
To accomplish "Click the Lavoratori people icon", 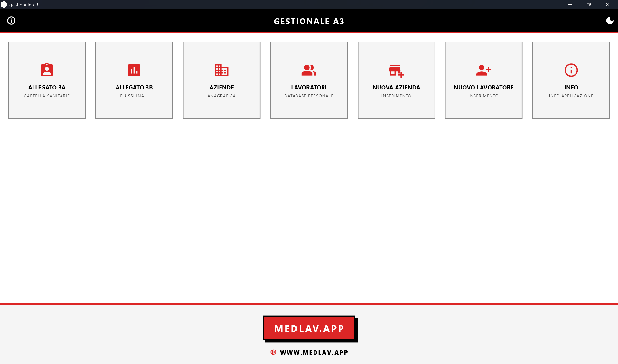I will (x=309, y=70).
